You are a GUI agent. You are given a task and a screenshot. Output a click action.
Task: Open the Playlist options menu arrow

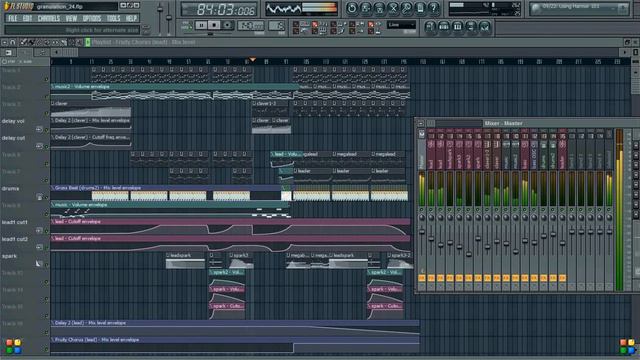click(x=4, y=42)
